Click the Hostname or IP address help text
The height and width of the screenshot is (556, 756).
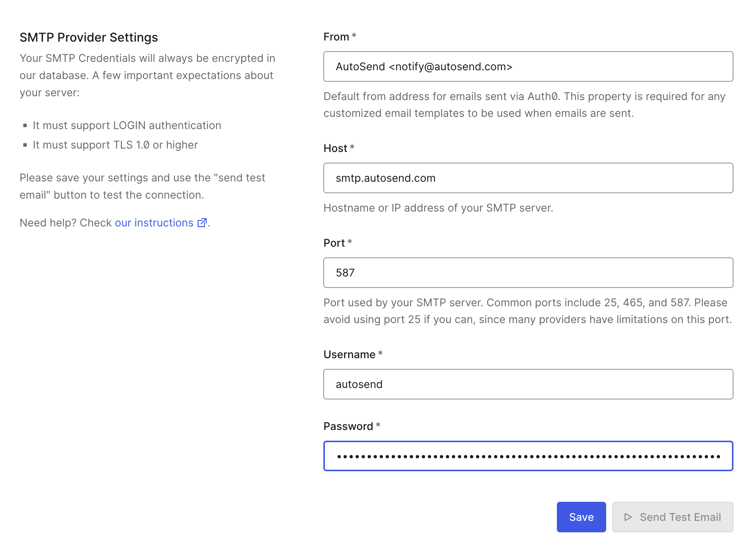438,208
